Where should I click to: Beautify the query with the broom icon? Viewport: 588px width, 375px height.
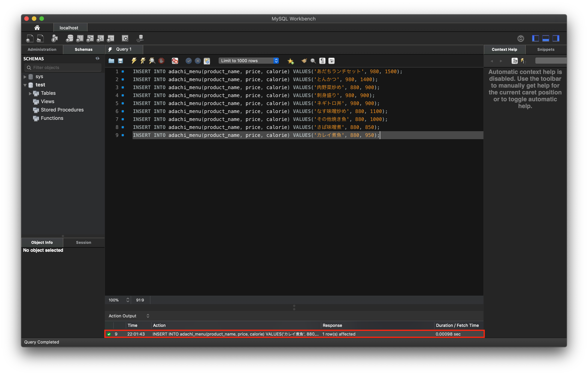[304, 61]
